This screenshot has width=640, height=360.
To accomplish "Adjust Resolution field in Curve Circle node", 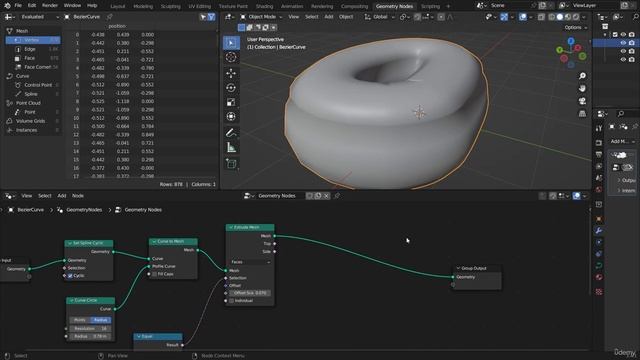I will tap(90, 329).
